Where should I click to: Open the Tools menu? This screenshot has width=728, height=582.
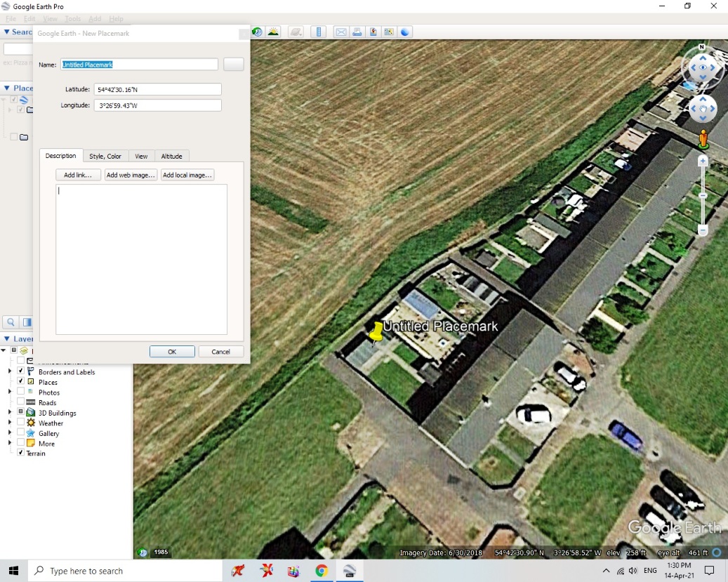[73, 18]
